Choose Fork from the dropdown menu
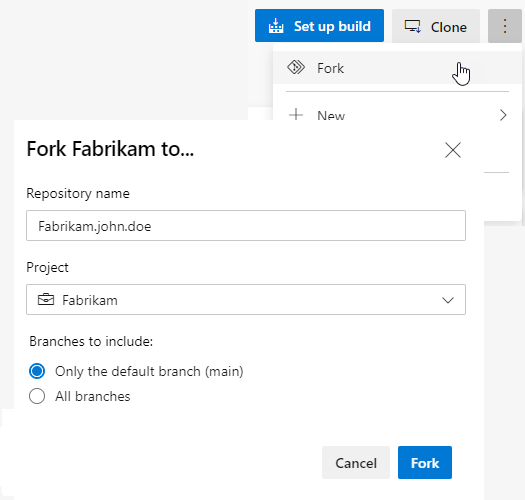 point(397,68)
